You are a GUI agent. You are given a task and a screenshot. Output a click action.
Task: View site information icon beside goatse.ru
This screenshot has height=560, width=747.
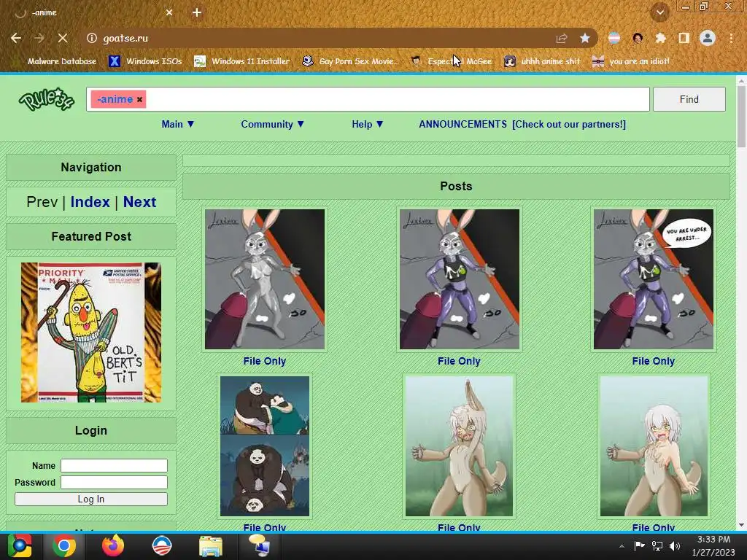[92, 38]
